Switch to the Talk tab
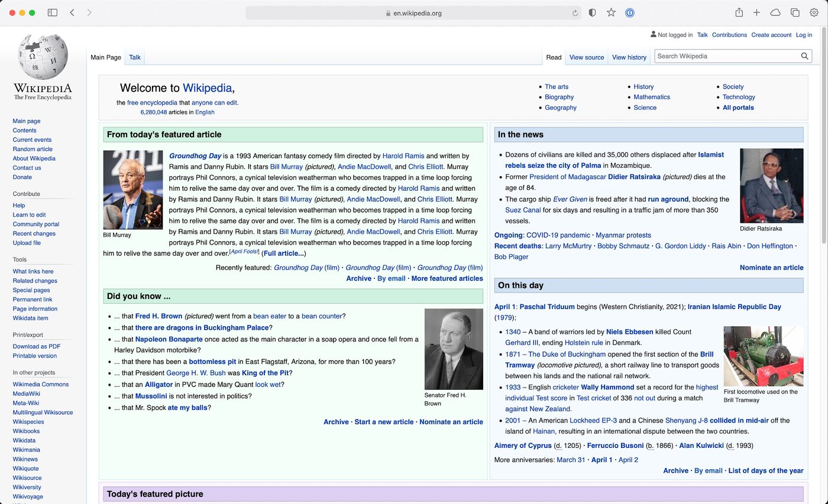 [135, 57]
